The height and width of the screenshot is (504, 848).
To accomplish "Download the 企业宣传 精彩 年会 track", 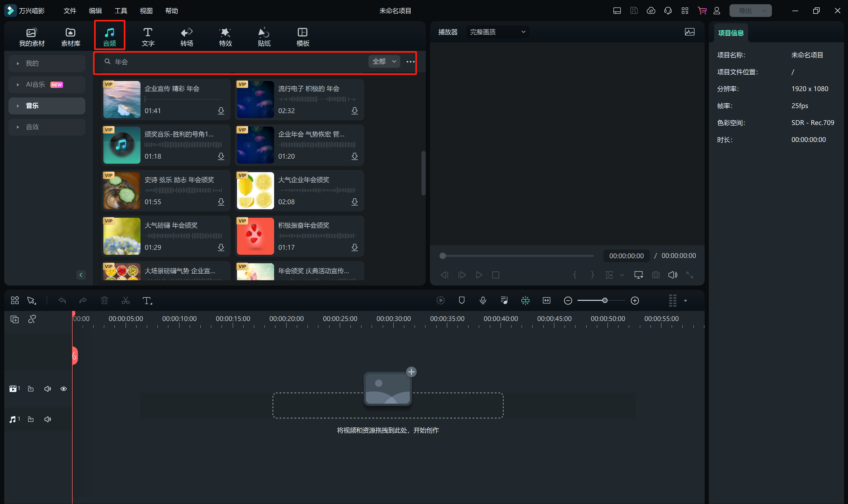I will pyautogui.click(x=221, y=111).
